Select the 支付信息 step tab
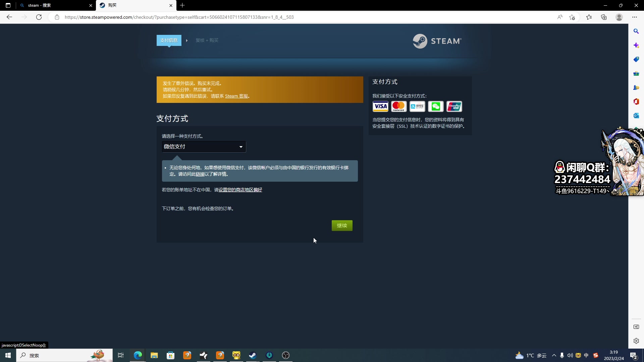Viewport: 644px width, 362px height. click(169, 40)
